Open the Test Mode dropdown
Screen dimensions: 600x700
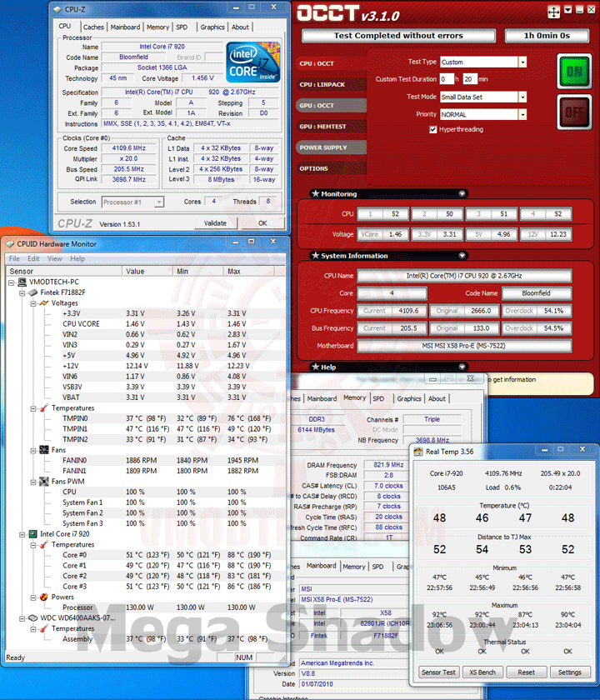tap(522, 97)
